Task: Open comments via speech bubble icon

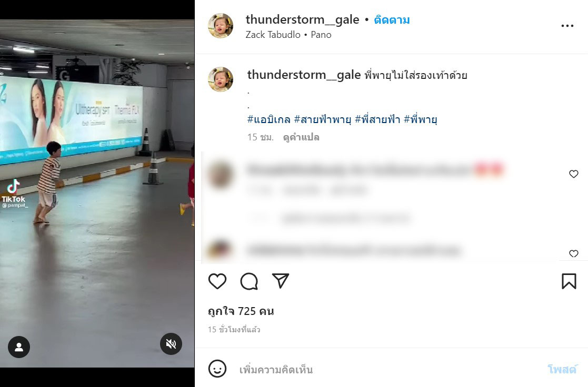Action: coord(249,281)
